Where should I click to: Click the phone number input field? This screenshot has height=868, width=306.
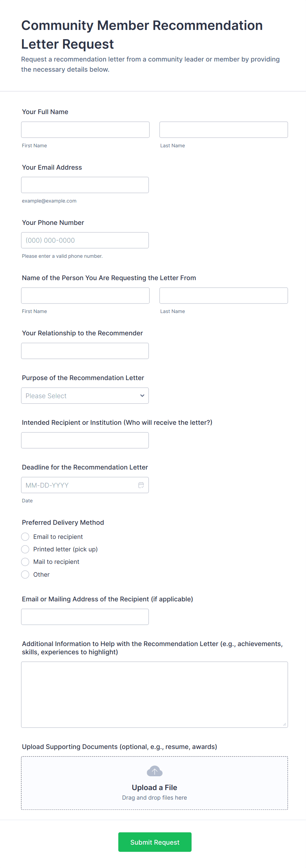(85, 240)
